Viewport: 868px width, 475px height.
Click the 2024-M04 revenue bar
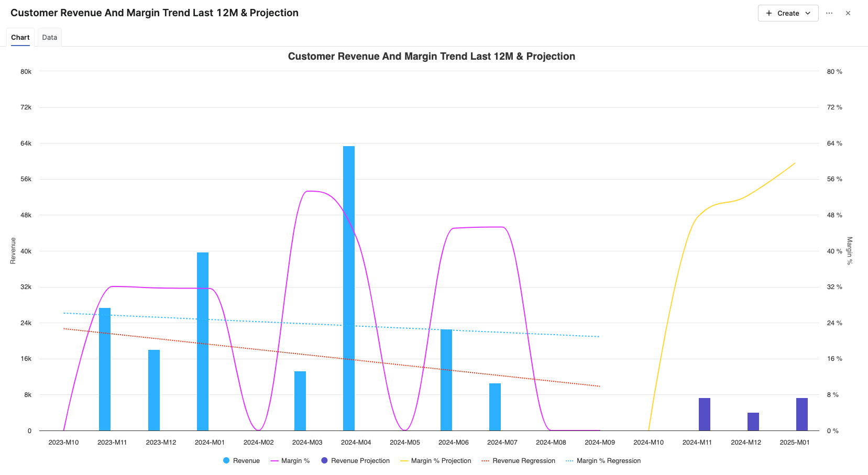tap(349, 288)
